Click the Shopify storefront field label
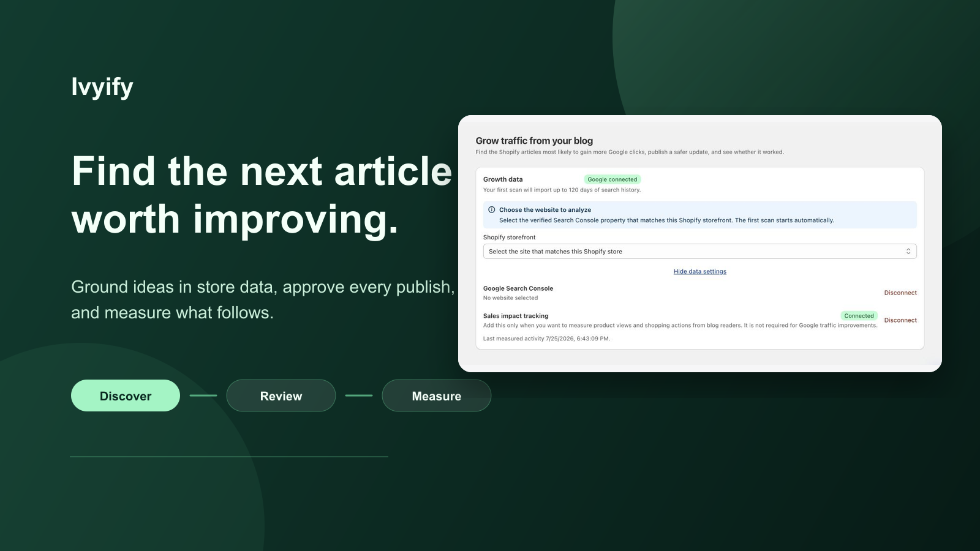980x551 pixels. point(509,238)
